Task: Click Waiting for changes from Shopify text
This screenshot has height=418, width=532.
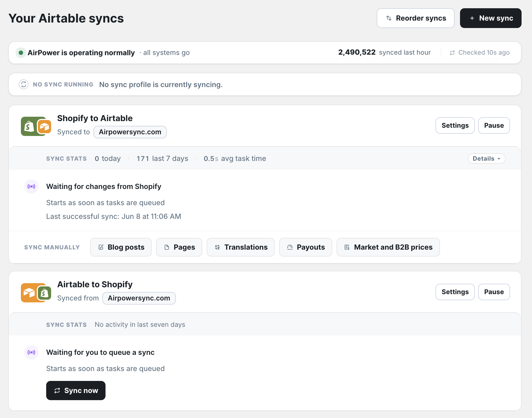Action: click(104, 186)
